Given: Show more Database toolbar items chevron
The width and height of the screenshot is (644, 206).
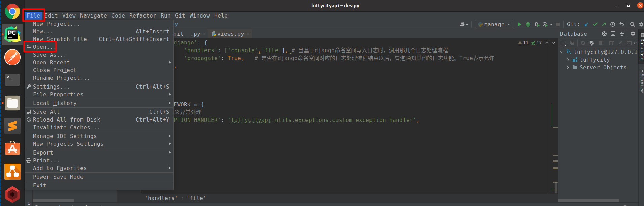Looking at the screenshot, I should pos(636,43).
